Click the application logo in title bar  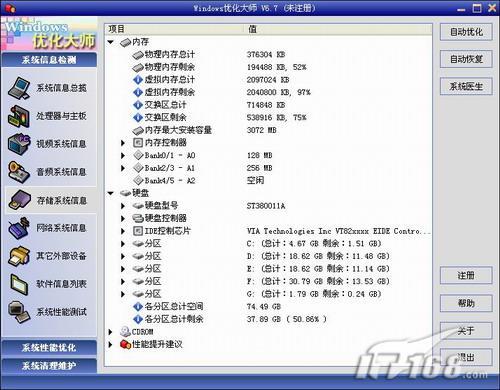(x=9, y=8)
